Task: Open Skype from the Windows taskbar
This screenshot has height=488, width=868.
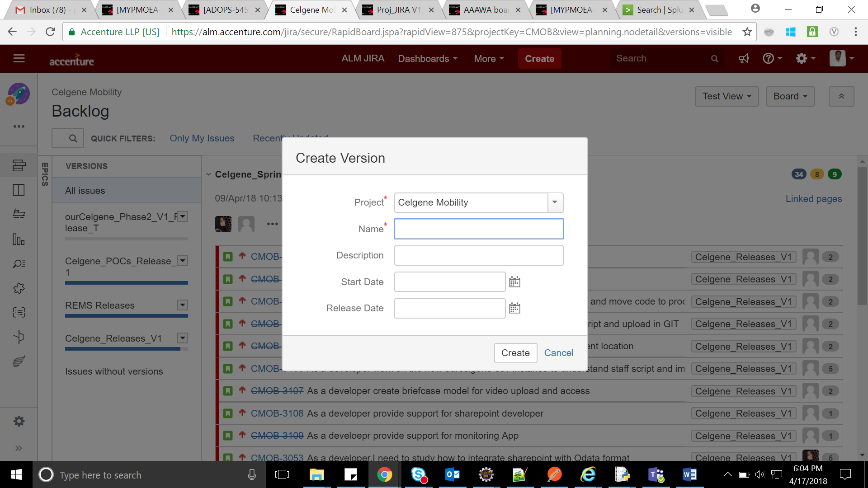Action: click(419, 475)
